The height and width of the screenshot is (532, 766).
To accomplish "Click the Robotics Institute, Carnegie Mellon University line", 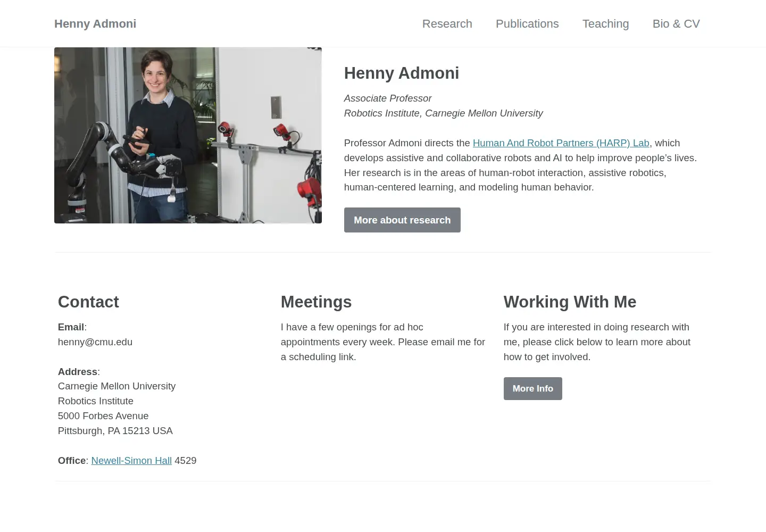I will (x=443, y=113).
